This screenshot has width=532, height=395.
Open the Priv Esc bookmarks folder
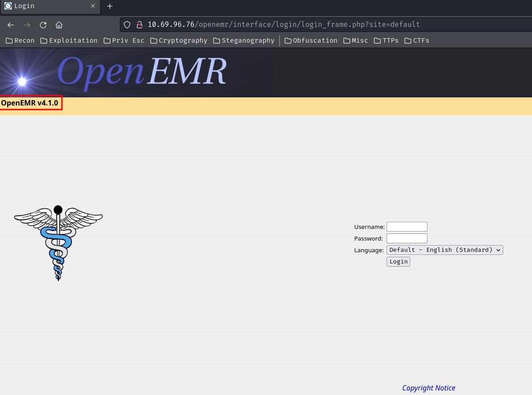pyautogui.click(x=124, y=40)
